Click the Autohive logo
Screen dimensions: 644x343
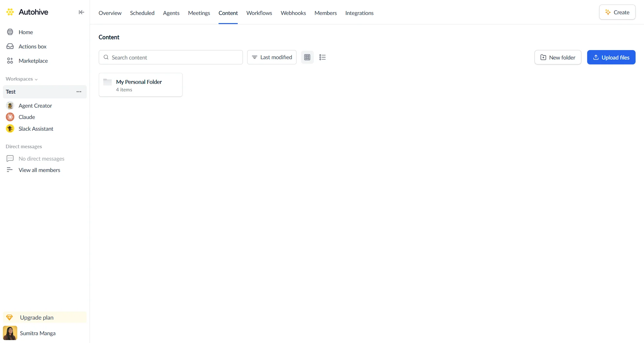[27, 12]
